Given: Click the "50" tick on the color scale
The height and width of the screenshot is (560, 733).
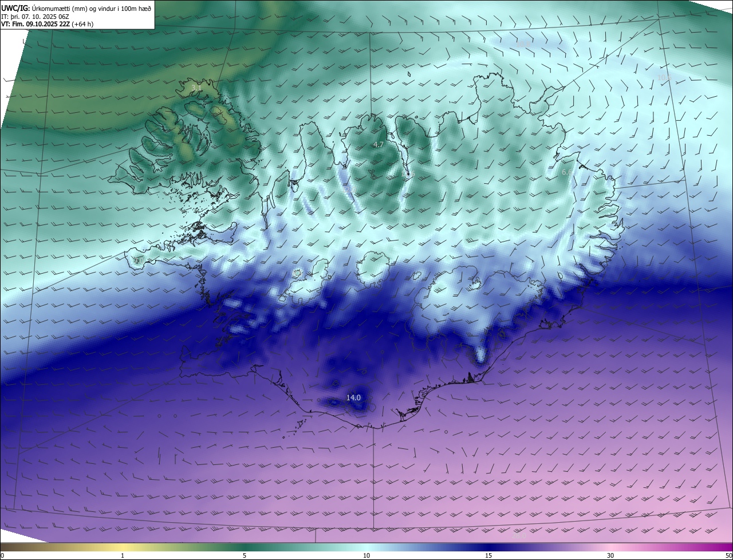Looking at the screenshot, I should [728, 555].
